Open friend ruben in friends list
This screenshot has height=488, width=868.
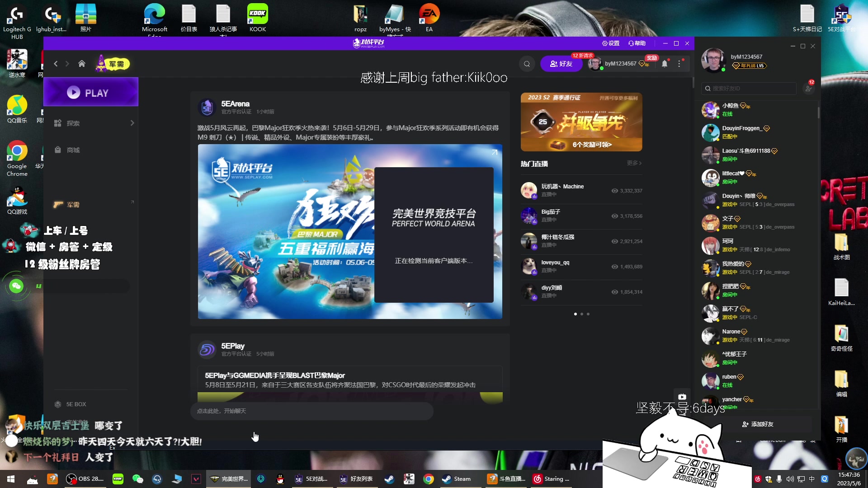[x=759, y=381]
